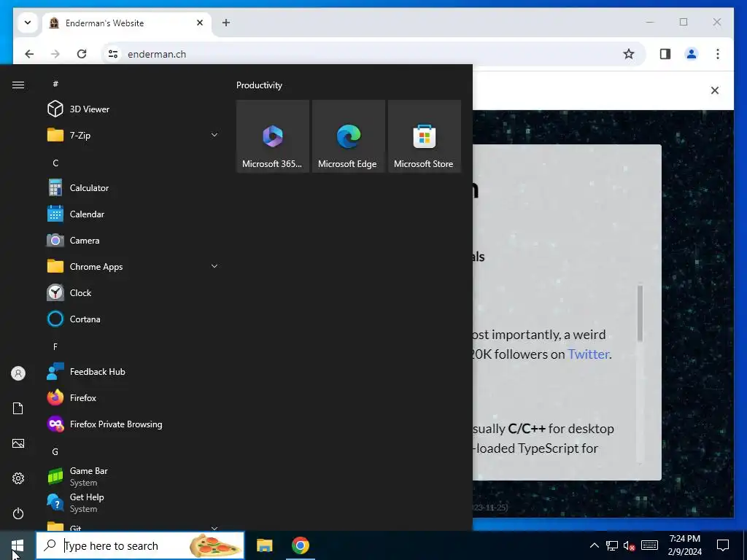Click the Power button in Start sidebar

18,513
